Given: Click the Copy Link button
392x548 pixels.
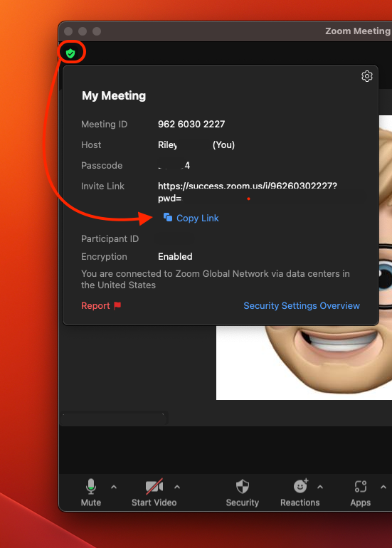Looking at the screenshot, I should [x=191, y=218].
